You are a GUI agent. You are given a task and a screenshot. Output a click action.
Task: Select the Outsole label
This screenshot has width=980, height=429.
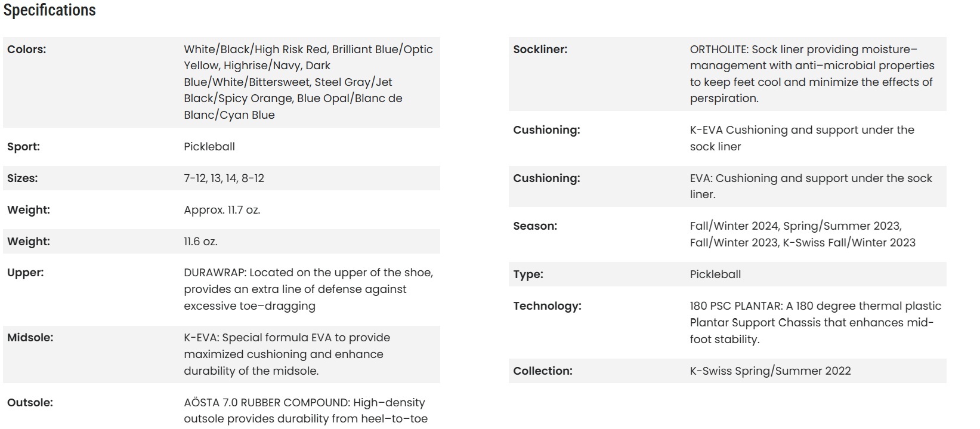coord(30,403)
